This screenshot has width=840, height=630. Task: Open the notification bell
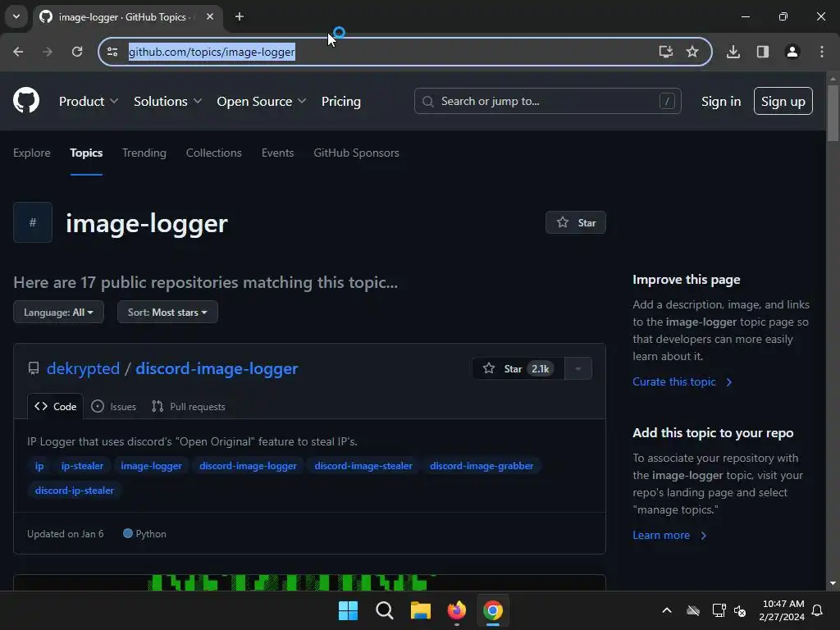coord(818,610)
